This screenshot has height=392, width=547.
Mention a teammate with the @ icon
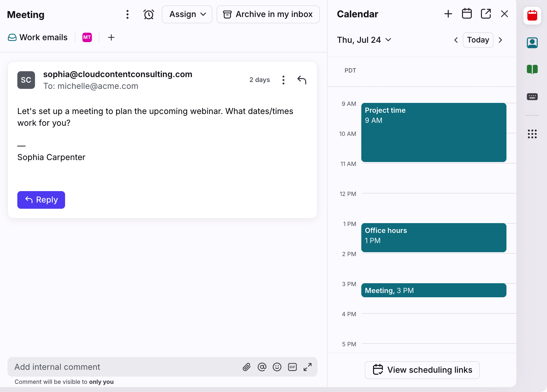262,367
